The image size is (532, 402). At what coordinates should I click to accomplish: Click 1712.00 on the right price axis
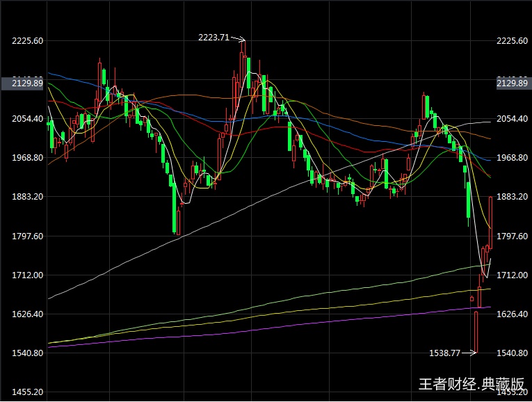pos(513,275)
